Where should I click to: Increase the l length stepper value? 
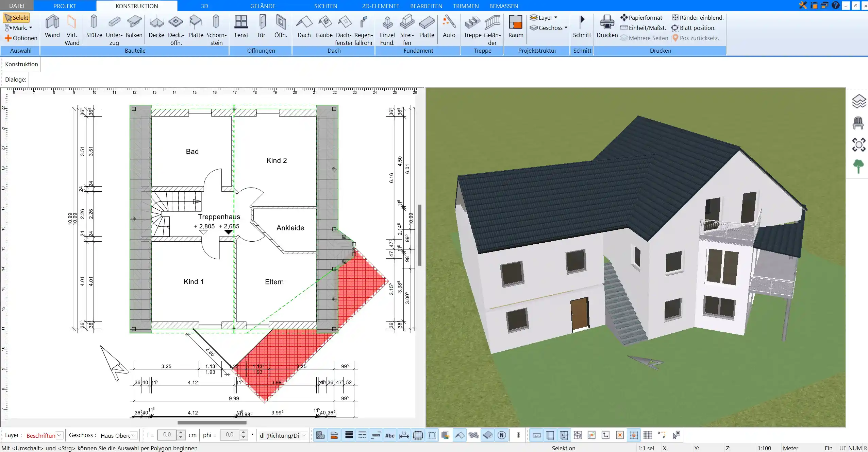[181, 433]
